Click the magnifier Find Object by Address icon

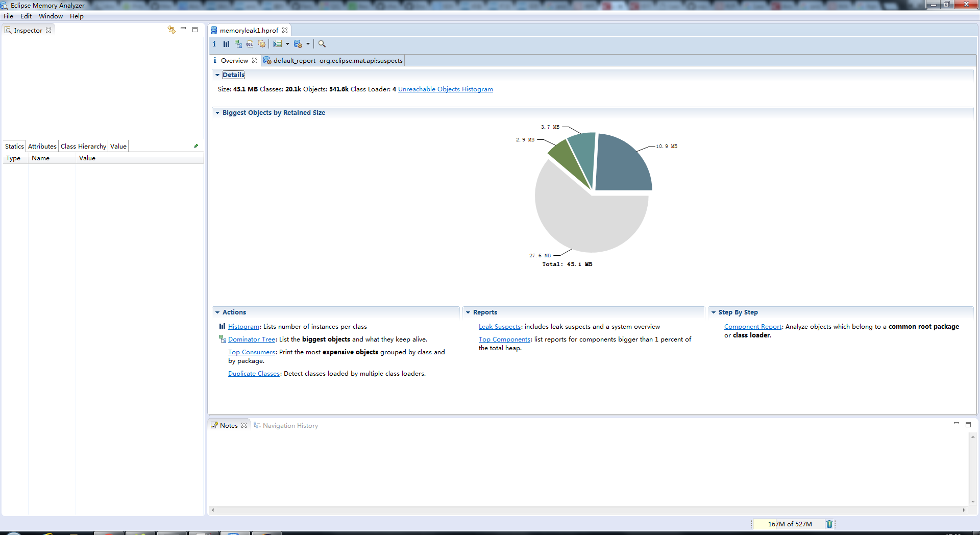(x=322, y=44)
